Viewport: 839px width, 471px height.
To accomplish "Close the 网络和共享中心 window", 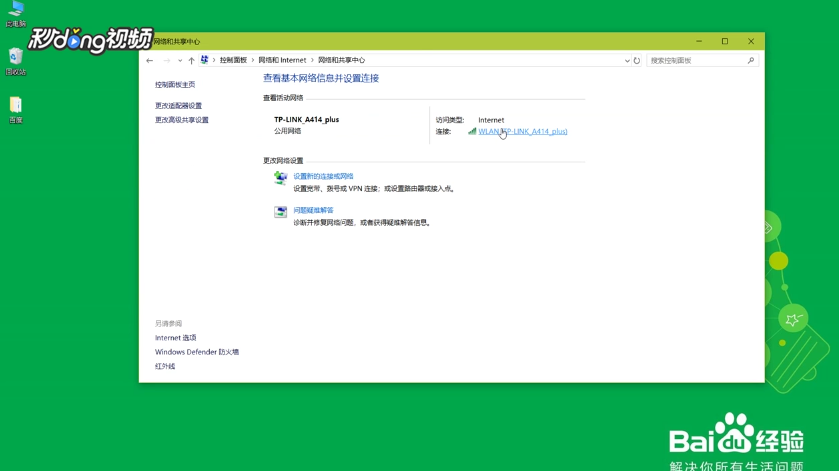I will click(751, 41).
